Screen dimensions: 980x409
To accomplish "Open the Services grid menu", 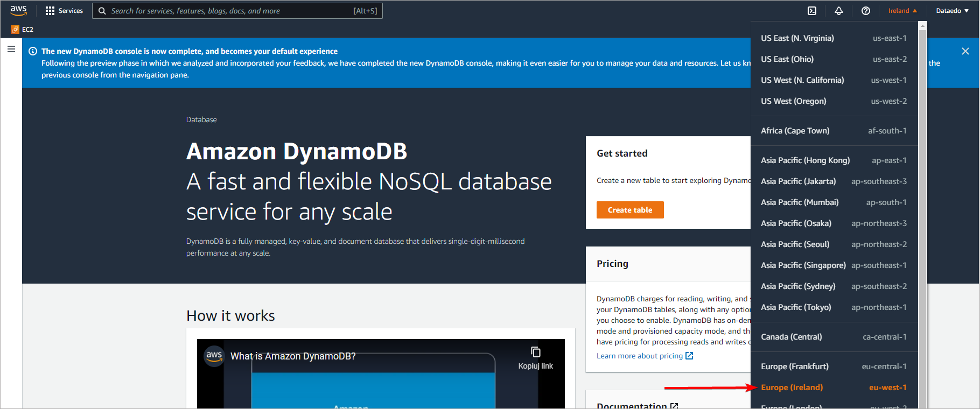I will point(64,11).
